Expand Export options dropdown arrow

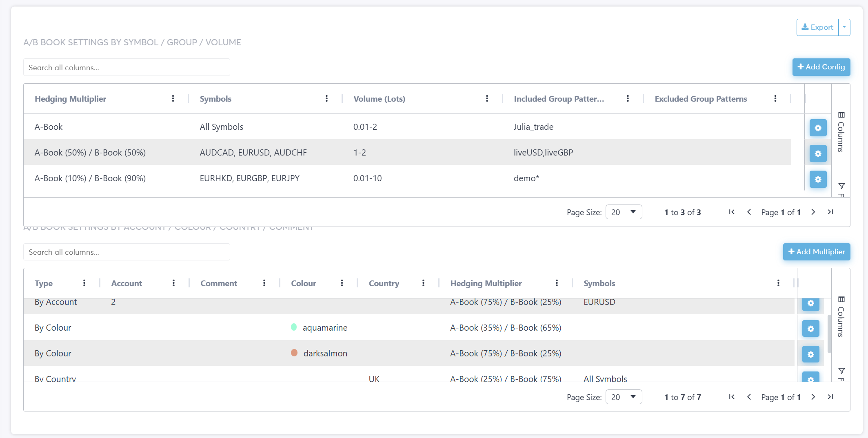(x=844, y=27)
